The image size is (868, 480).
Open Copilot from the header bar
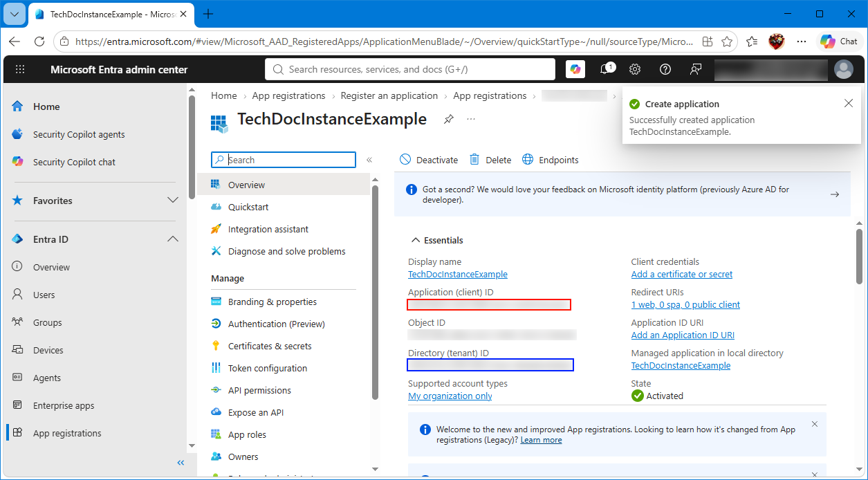click(575, 69)
